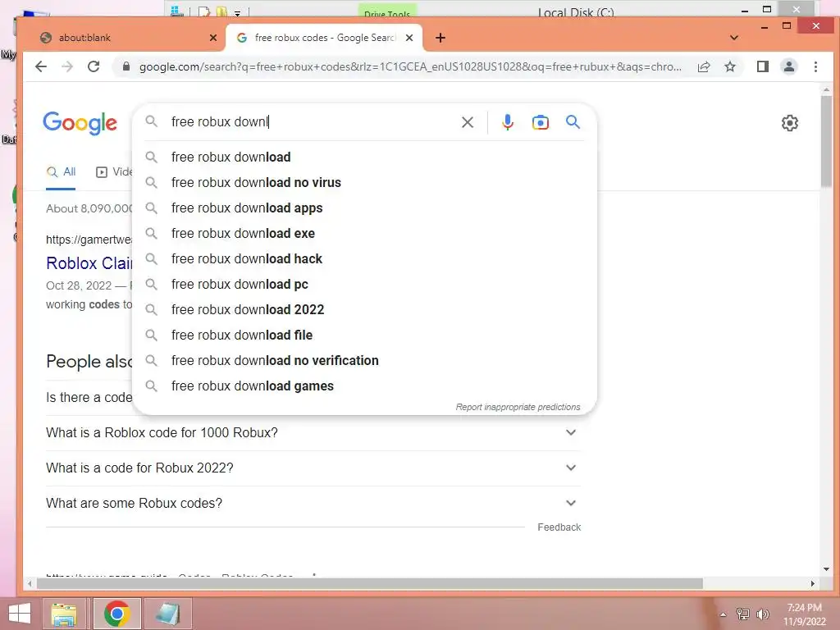The height and width of the screenshot is (630, 840).
Task: Choose suggestion free robux download apps
Action: pos(364,208)
